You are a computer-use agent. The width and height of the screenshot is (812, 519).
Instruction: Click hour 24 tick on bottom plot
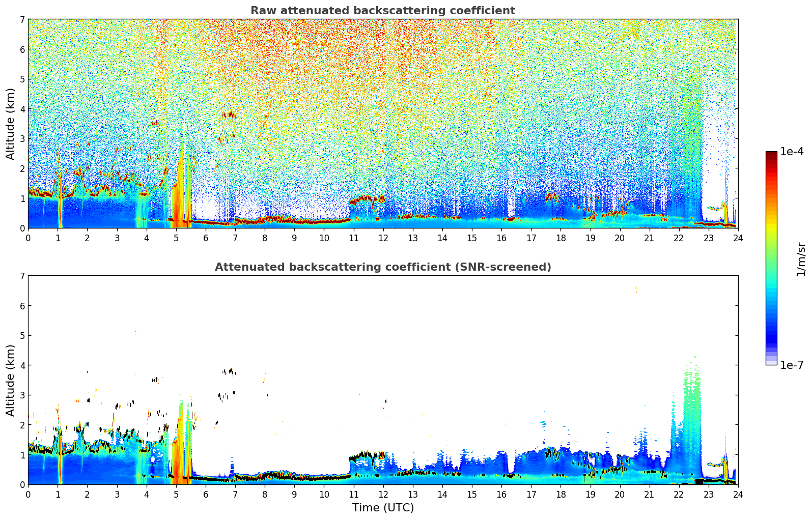(x=738, y=494)
